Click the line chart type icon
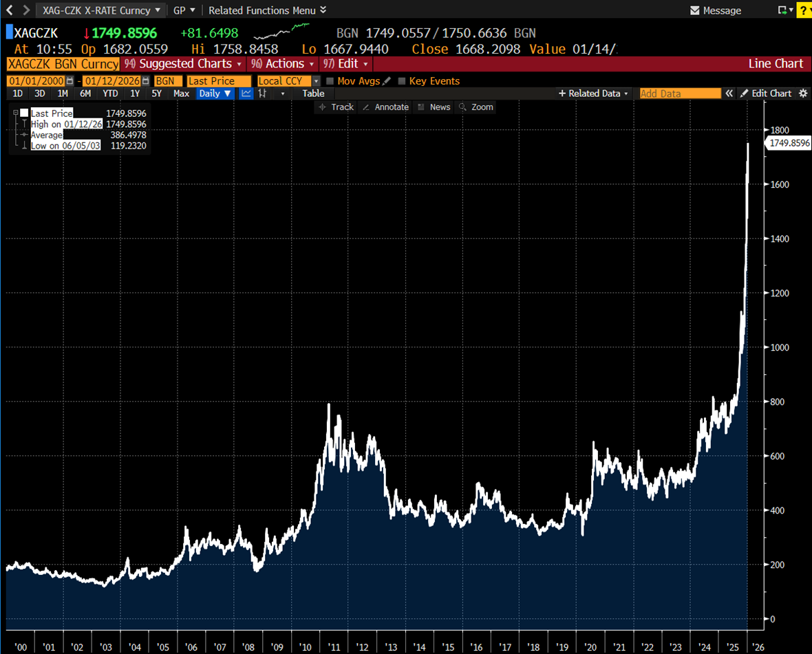This screenshot has width=812, height=654. click(x=246, y=94)
